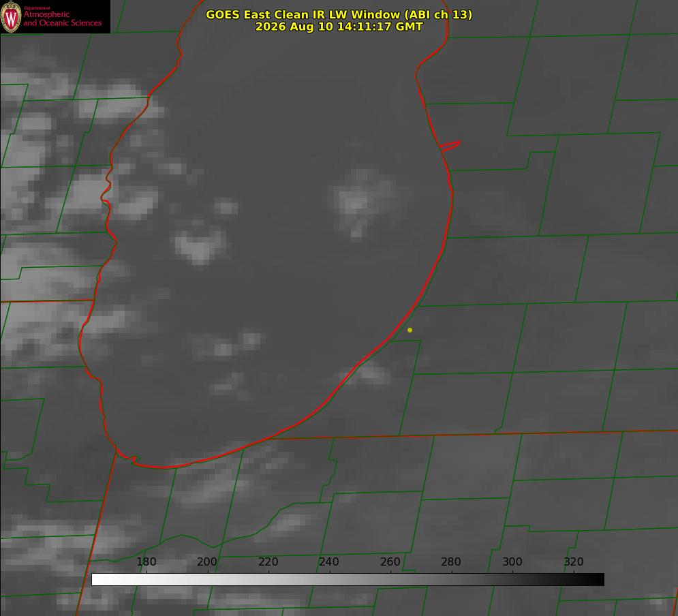Click the 280 temperature scale label
The image size is (678, 616).
pos(451,561)
